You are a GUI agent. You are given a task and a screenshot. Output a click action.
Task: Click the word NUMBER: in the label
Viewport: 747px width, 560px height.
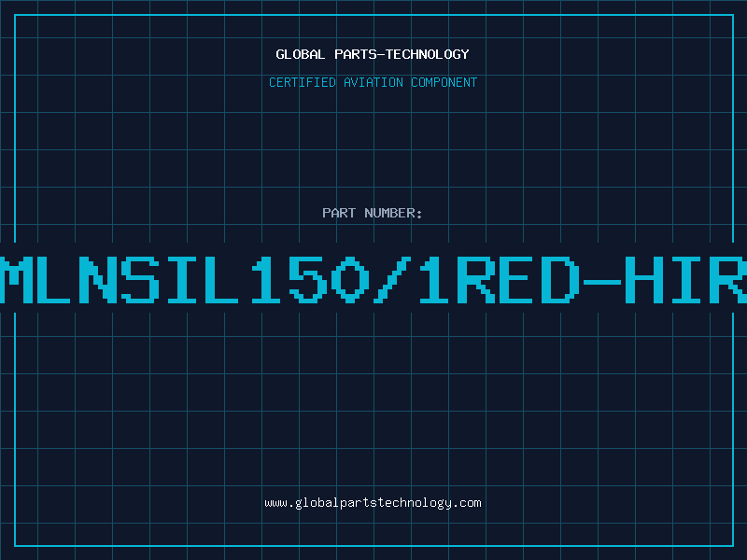(x=393, y=213)
